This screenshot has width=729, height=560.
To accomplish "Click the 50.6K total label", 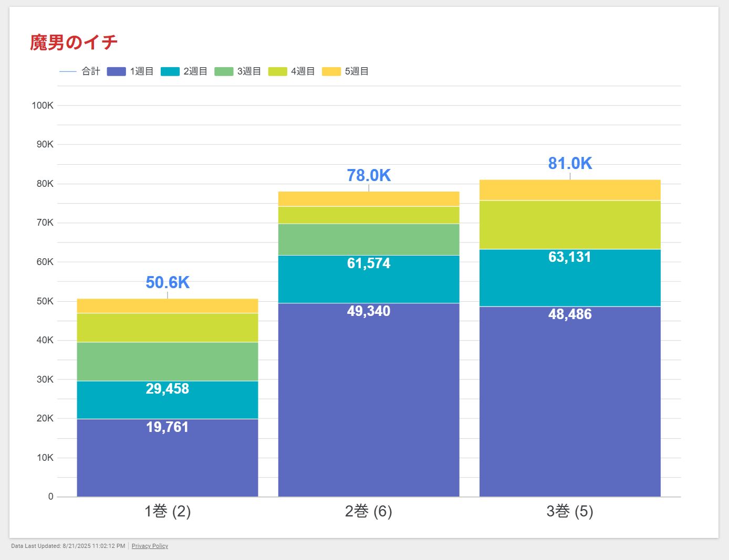I will tap(168, 282).
